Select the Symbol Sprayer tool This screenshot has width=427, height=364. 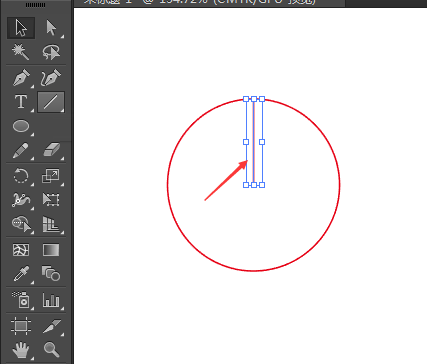coord(21,300)
